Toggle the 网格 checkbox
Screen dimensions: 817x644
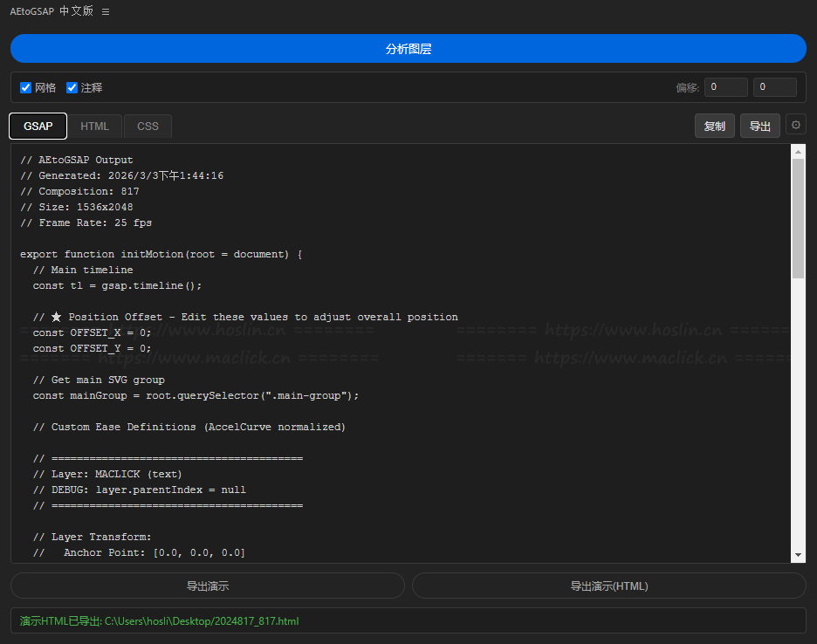[x=26, y=87]
